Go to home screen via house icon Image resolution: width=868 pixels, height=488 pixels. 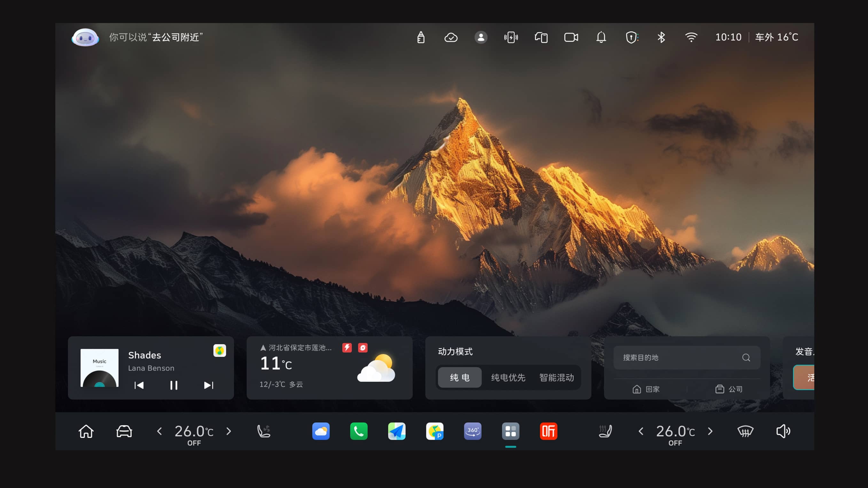(x=86, y=431)
